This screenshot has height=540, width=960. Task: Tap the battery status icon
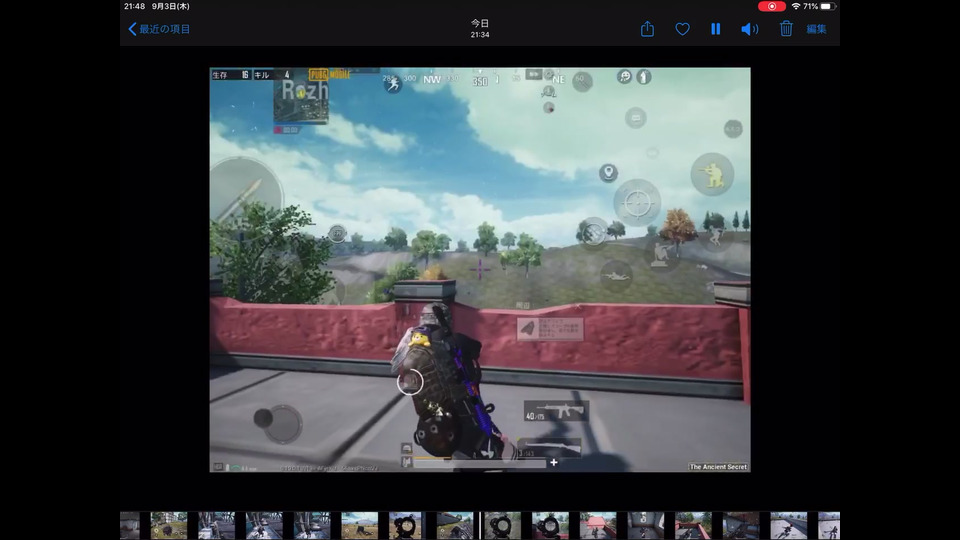(828, 6)
